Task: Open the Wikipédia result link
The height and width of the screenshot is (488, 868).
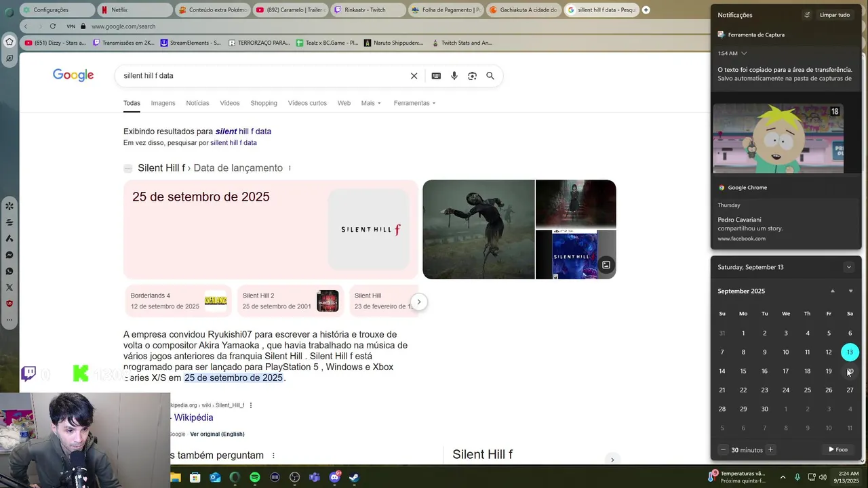Action: pyautogui.click(x=193, y=418)
